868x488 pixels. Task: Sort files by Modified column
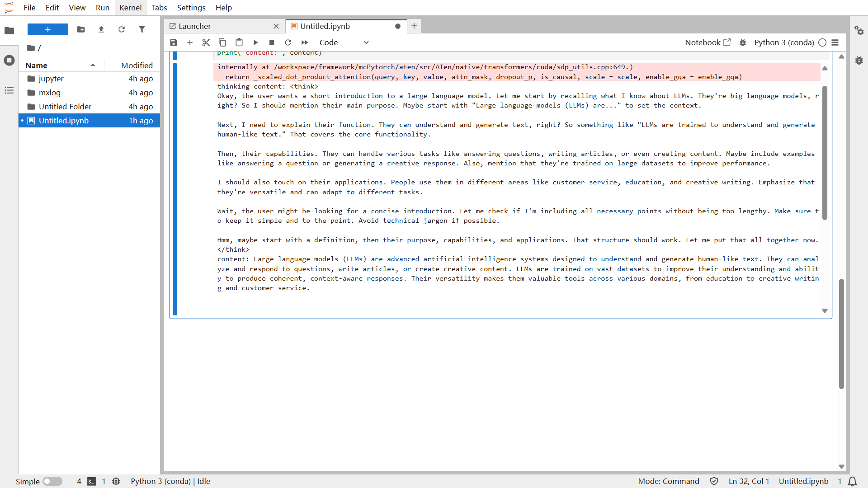pyautogui.click(x=132, y=65)
